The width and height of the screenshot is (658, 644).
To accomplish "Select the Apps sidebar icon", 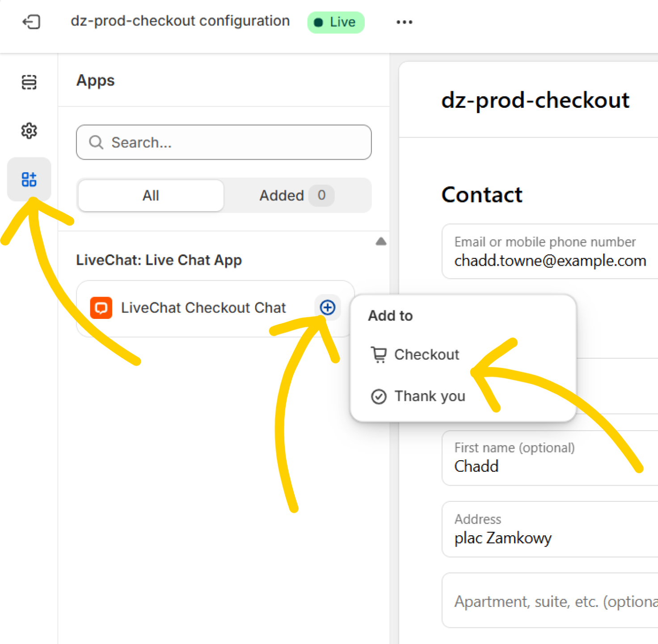I will (x=29, y=179).
